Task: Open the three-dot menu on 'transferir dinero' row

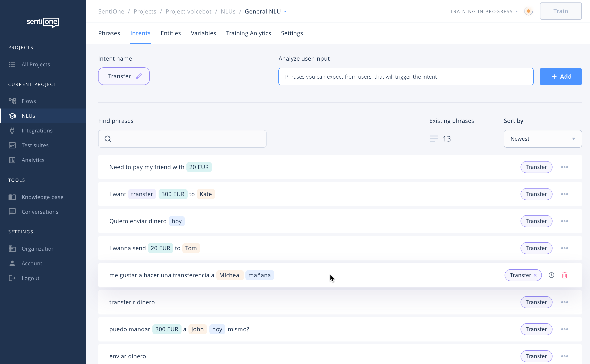Action: pos(565,302)
